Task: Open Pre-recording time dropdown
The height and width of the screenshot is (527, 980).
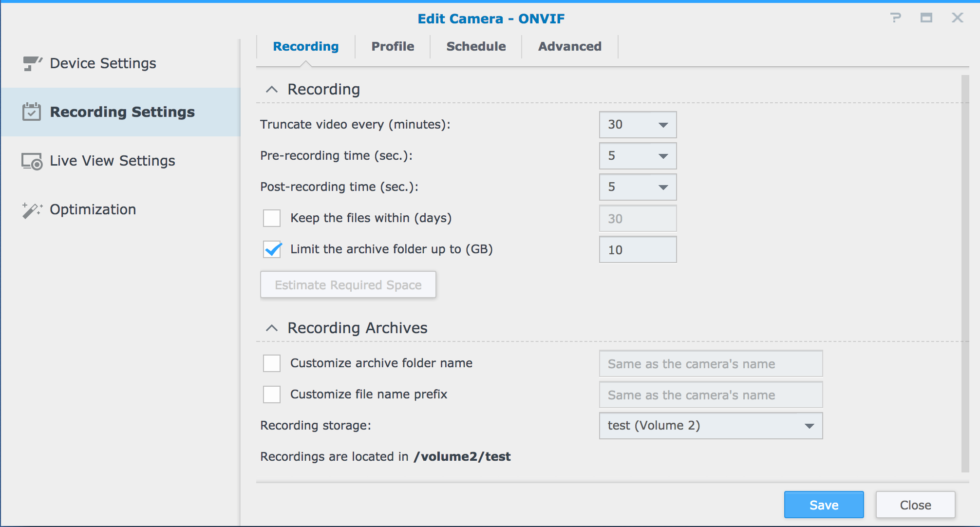Action: pos(662,156)
